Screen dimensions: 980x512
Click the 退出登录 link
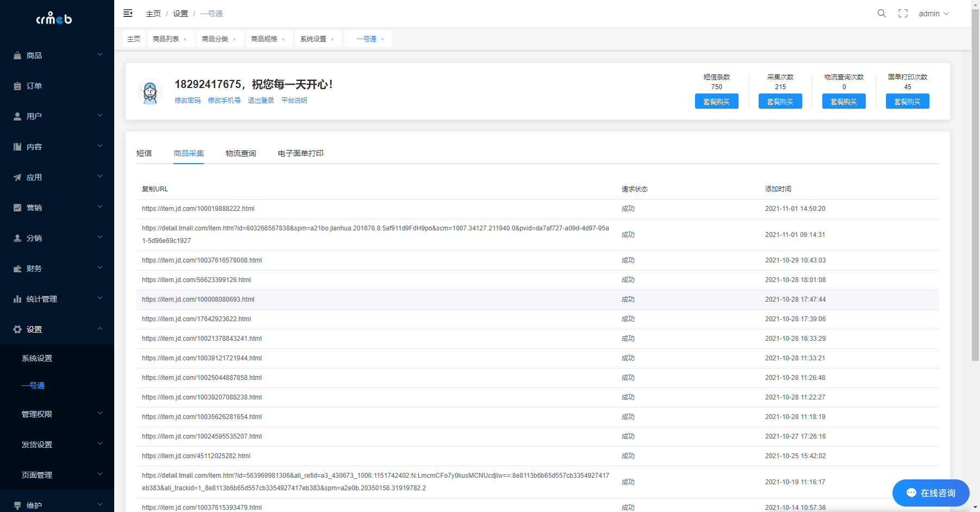pos(261,101)
